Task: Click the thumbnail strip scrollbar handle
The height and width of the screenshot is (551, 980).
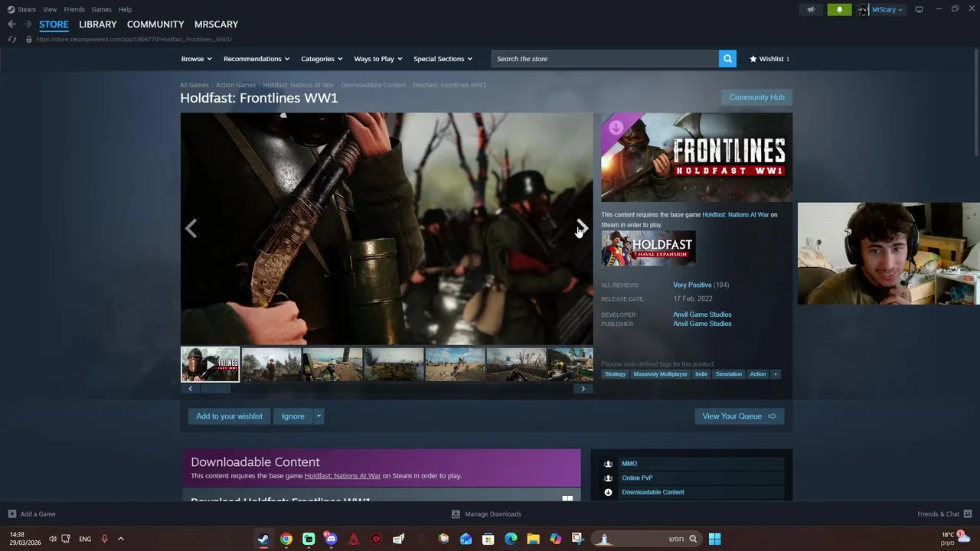Action: coord(216,389)
